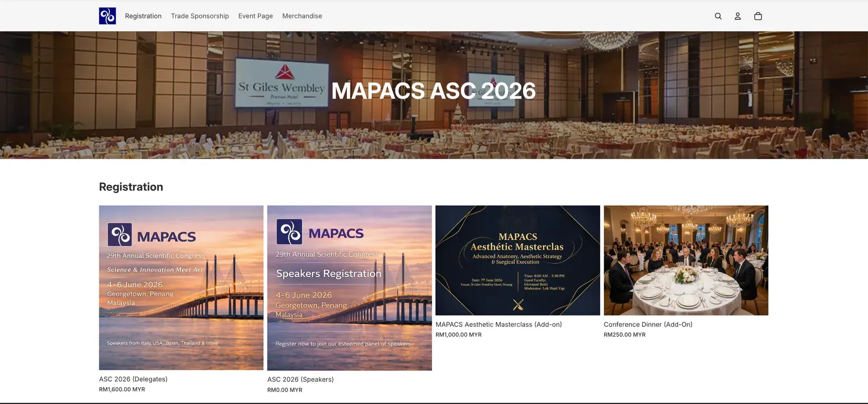Open the ASC 2026 (Delegates) product image

coord(181,288)
